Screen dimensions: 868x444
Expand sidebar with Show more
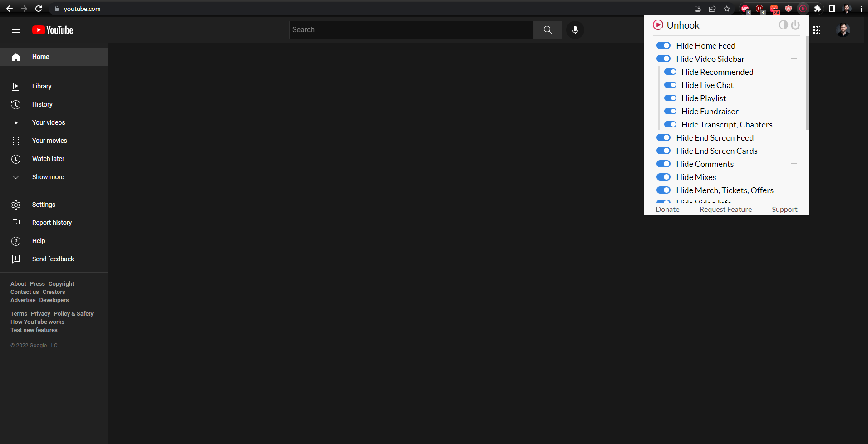54,177
